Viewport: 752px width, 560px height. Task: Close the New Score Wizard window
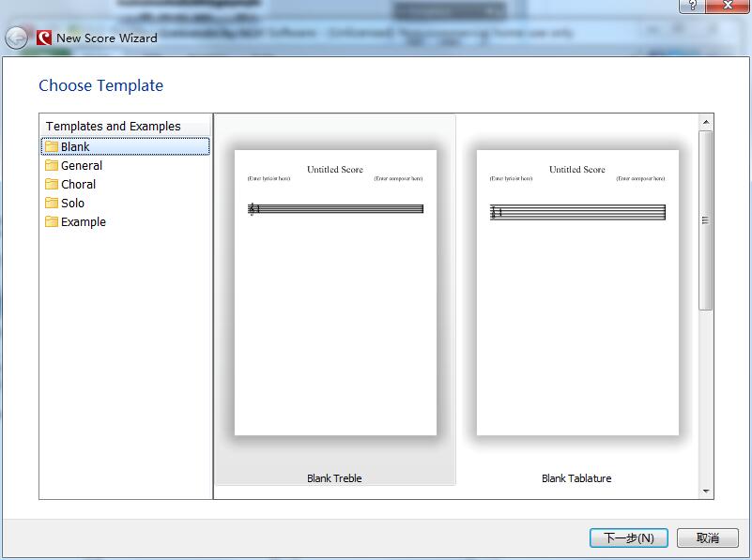pyautogui.click(x=728, y=6)
